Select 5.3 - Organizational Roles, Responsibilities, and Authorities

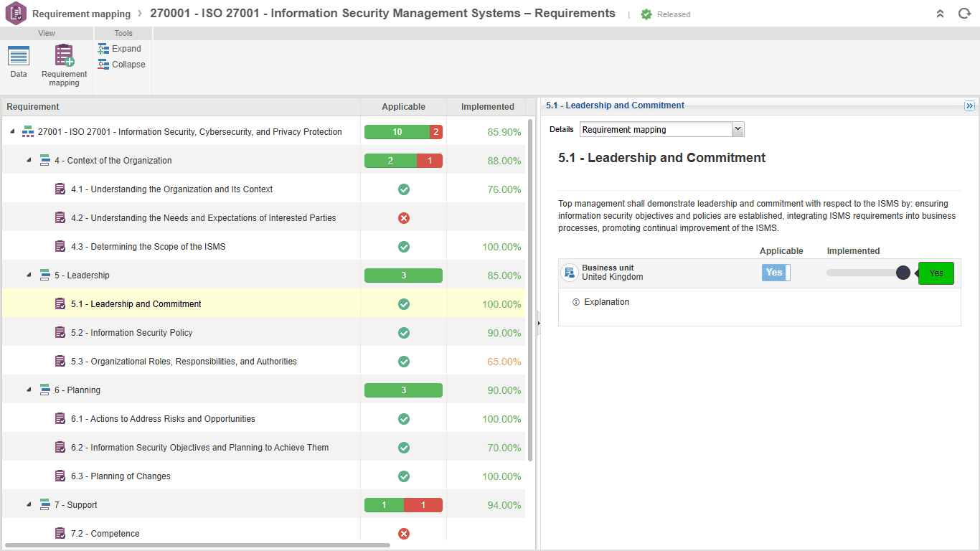264,362
